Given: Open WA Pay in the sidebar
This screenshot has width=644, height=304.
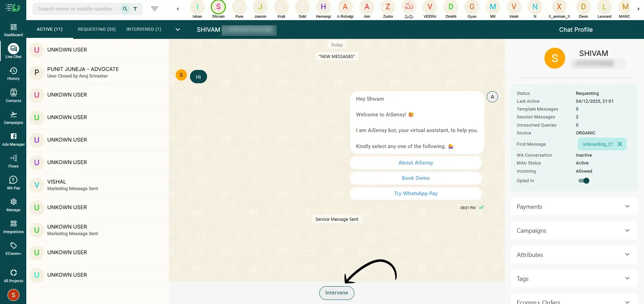Looking at the screenshot, I should [x=13, y=183].
